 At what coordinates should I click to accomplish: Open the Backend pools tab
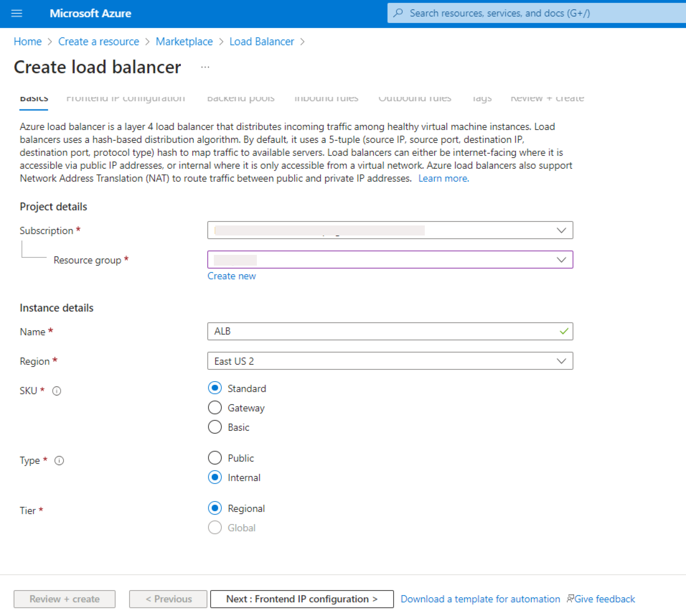click(241, 98)
